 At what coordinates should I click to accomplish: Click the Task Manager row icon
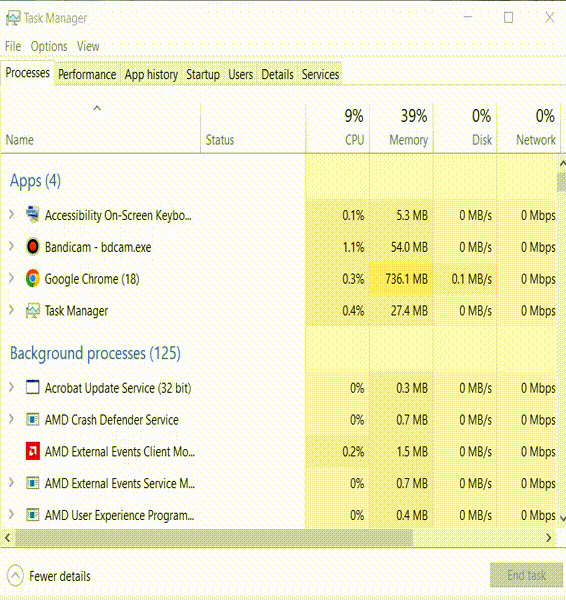33,310
